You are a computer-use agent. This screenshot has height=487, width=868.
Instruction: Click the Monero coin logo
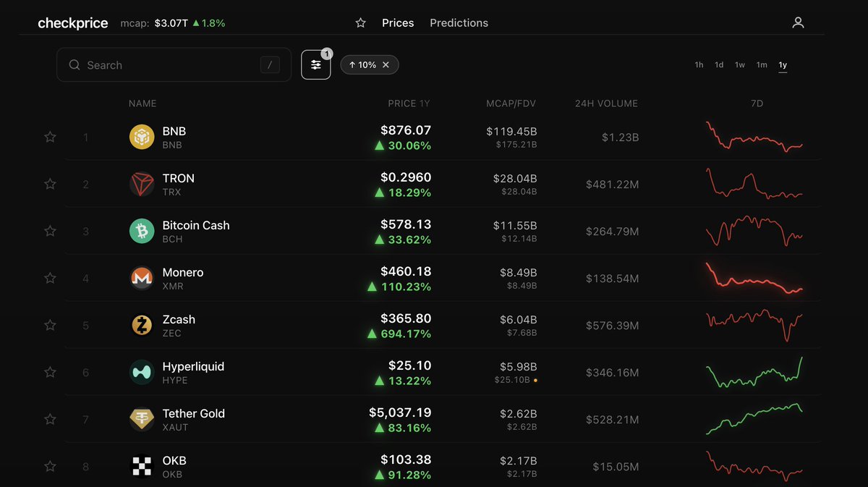141,277
